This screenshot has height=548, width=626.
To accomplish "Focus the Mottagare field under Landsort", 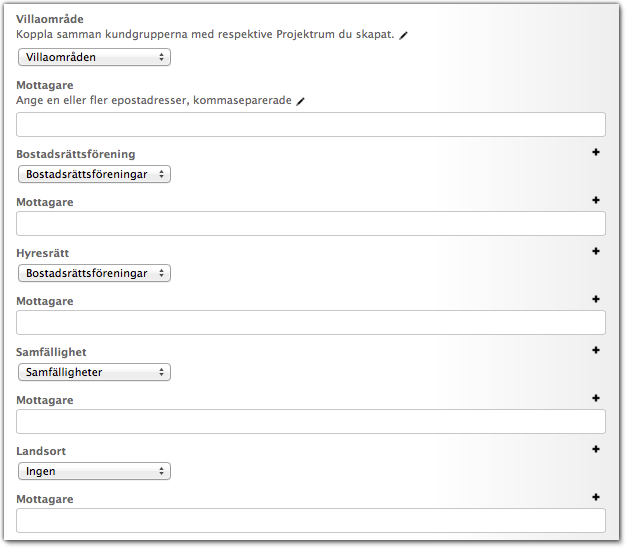I will (311, 520).
